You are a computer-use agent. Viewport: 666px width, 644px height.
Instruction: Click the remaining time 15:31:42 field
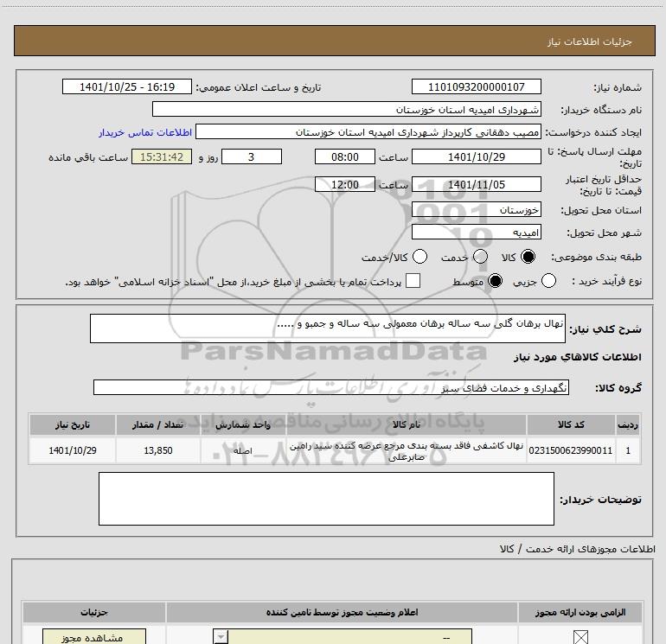pyautogui.click(x=162, y=156)
